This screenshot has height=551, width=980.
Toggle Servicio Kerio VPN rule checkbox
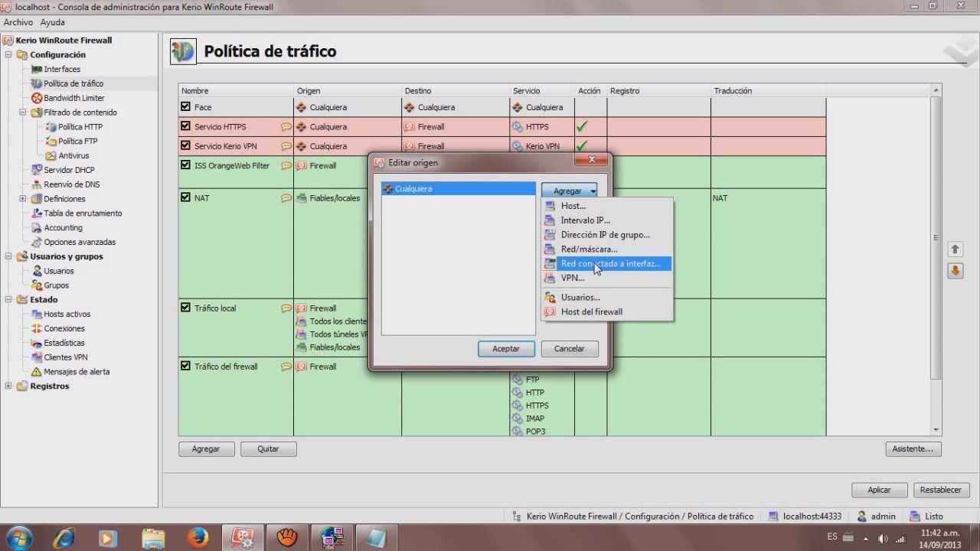coord(185,145)
